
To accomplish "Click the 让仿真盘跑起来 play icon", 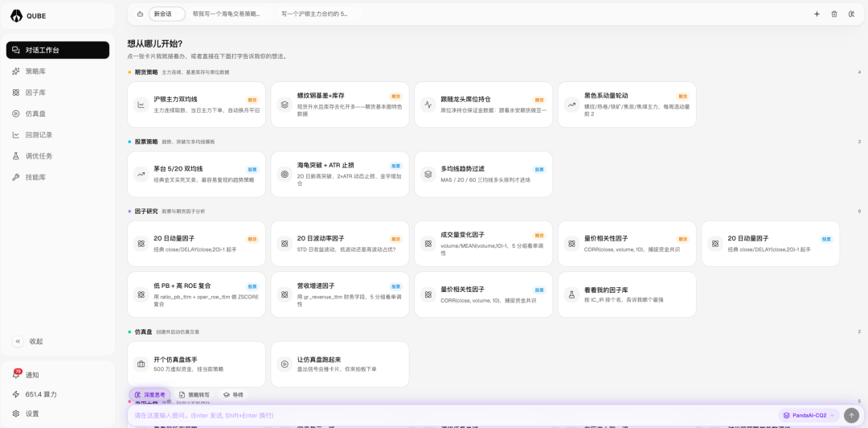I will [285, 364].
